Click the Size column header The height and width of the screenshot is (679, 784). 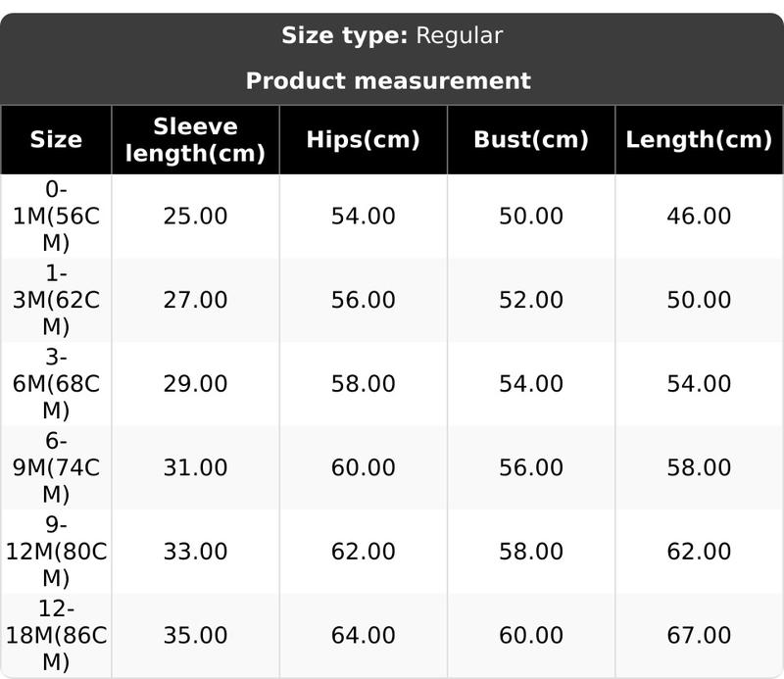pyautogui.click(x=56, y=139)
